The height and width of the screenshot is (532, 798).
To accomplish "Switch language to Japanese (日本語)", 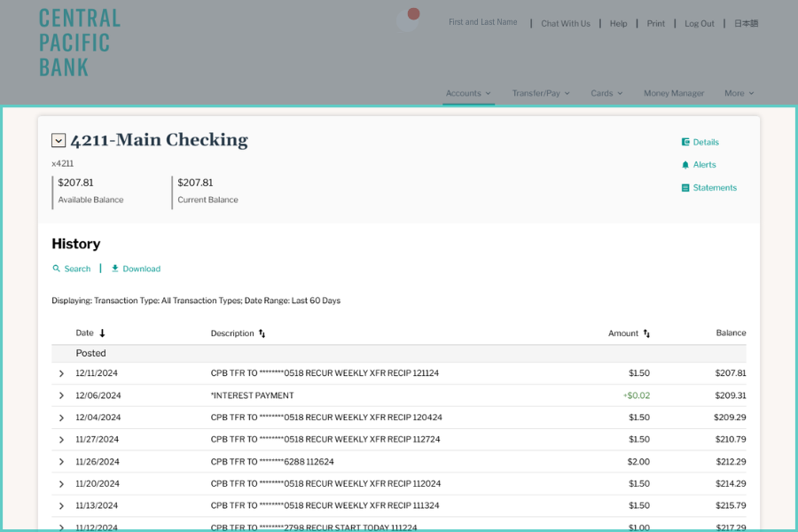I will [746, 24].
